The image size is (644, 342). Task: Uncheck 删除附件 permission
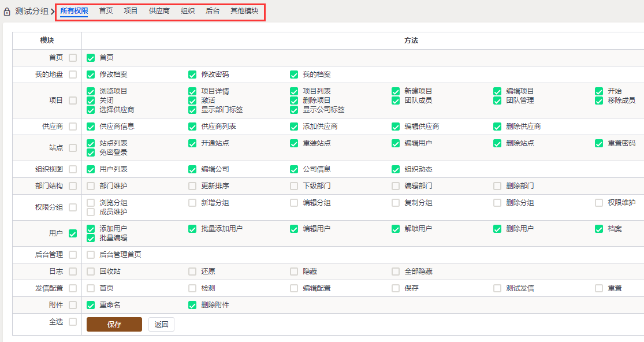(192, 306)
